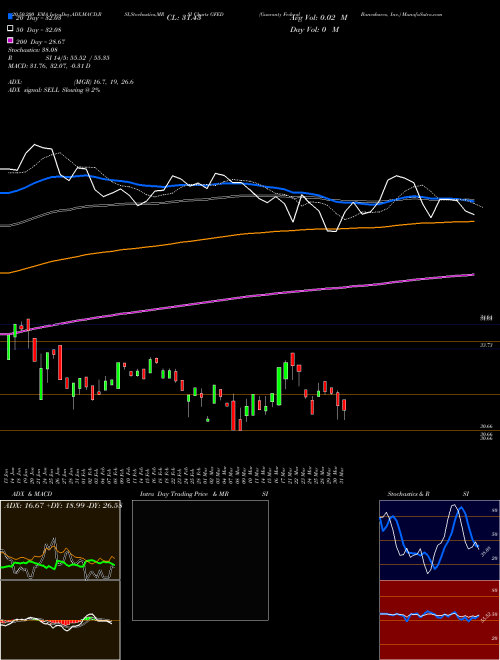Click the blue Stochastics mini chart
Viewport: 500px width, 660px height.
click(x=439, y=540)
